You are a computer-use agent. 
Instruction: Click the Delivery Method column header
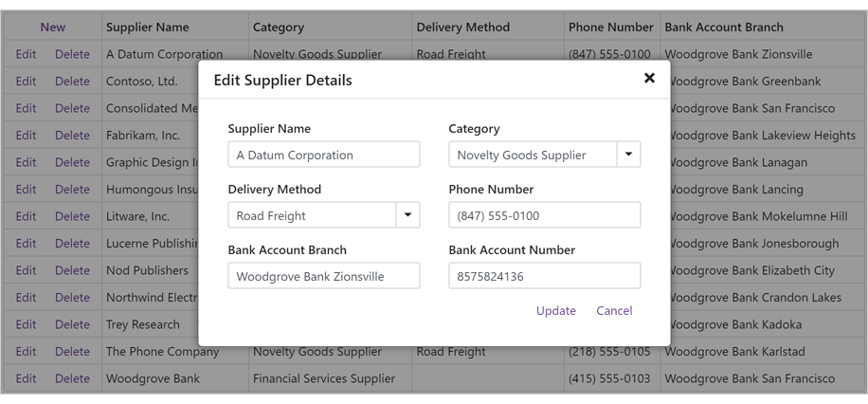462,28
